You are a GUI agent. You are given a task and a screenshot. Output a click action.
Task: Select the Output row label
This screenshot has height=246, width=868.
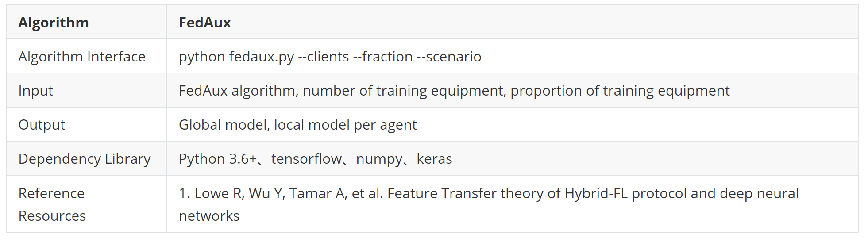[42, 125]
